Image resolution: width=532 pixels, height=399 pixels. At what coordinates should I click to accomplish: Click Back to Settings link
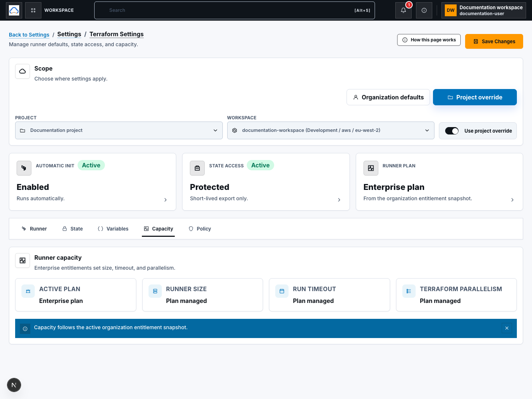29,35
